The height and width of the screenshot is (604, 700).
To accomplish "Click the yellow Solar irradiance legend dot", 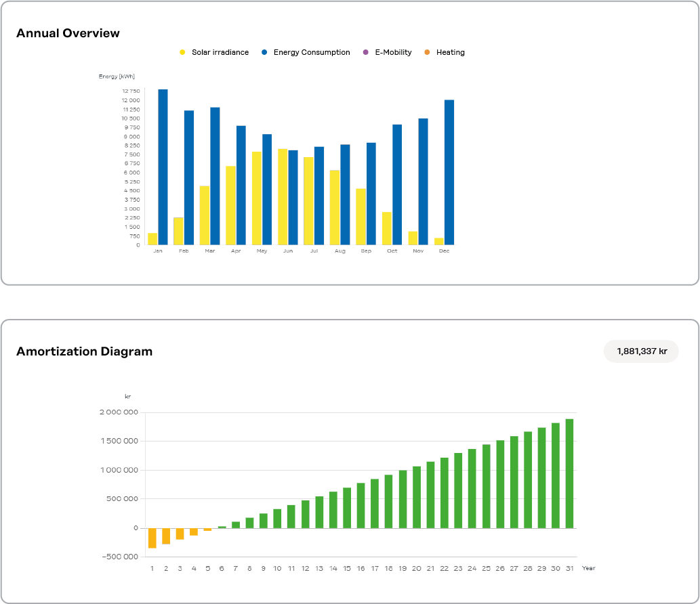I will click(x=182, y=52).
